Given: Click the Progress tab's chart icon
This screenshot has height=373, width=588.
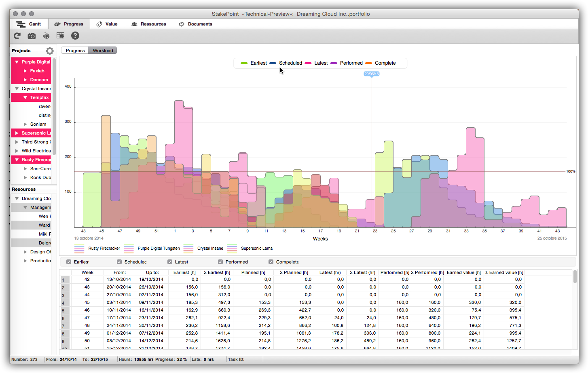Looking at the screenshot, I should click(x=57, y=24).
